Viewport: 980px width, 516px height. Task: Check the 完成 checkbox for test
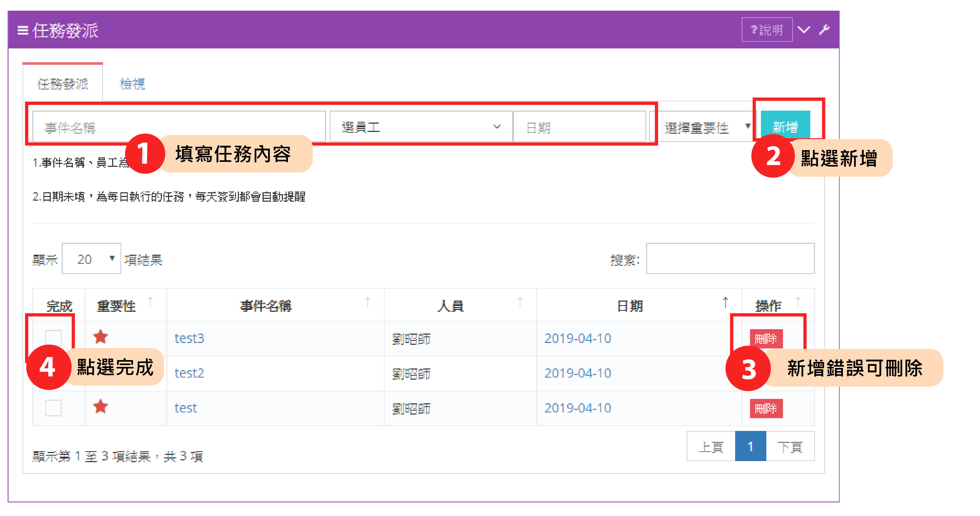click(53, 408)
